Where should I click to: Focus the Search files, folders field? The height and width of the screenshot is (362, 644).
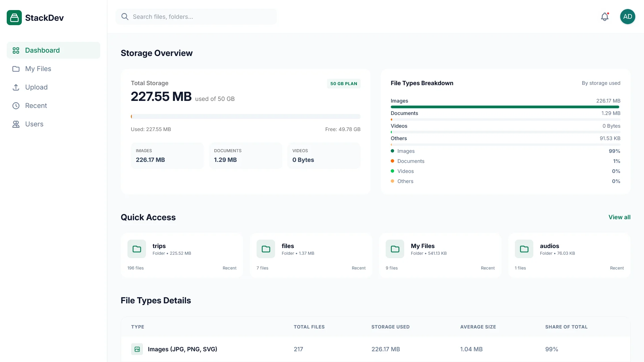click(x=201, y=17)
